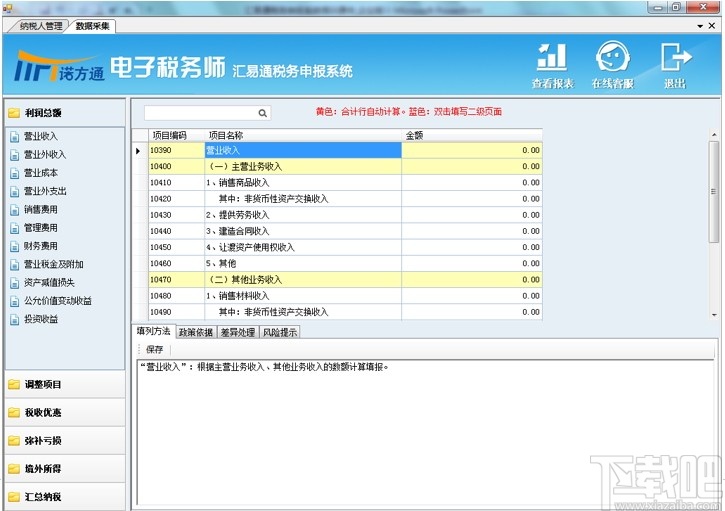Select the 差异处理 tab
725x511 pixels.
click(x=238, y=332)
